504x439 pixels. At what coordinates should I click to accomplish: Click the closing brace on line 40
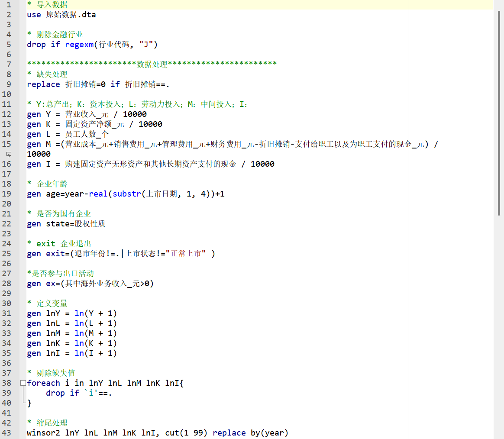click(29, 403)
